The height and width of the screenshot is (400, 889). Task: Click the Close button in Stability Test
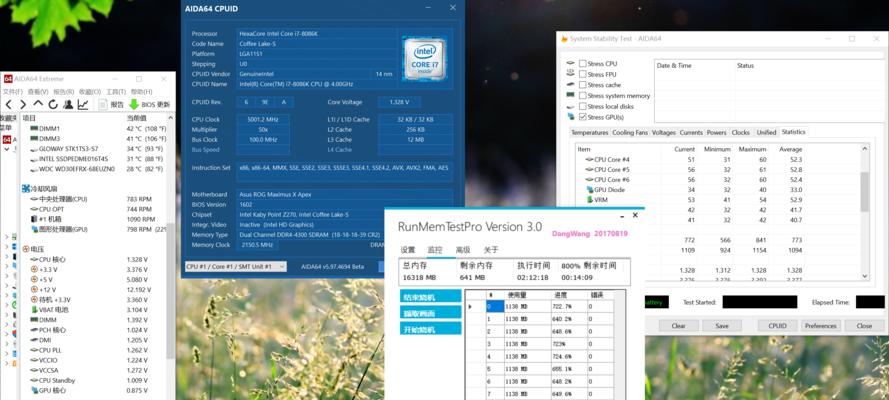pyautogui.click(x=865, y=326)
